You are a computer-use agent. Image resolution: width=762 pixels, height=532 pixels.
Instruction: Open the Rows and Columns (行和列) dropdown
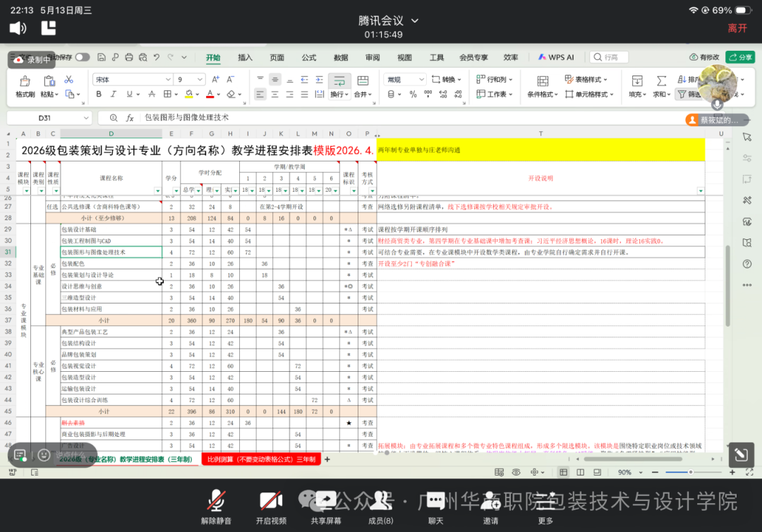495,79
